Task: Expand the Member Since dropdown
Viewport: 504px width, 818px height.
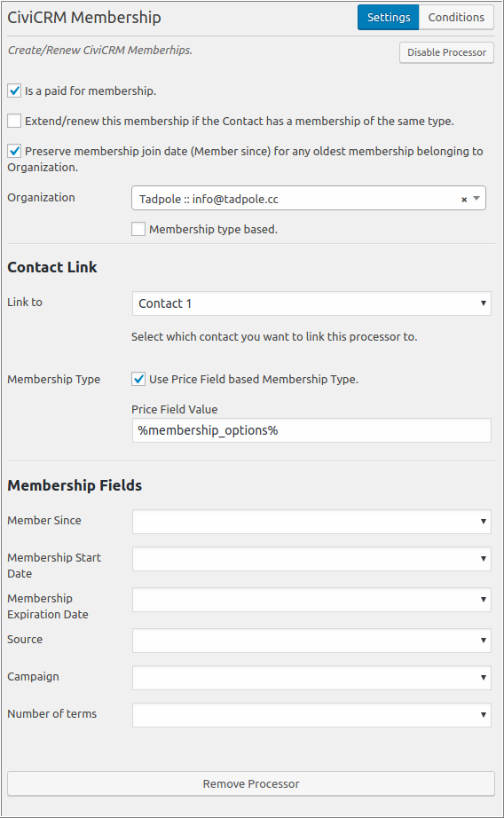Action: pos(311,522)
